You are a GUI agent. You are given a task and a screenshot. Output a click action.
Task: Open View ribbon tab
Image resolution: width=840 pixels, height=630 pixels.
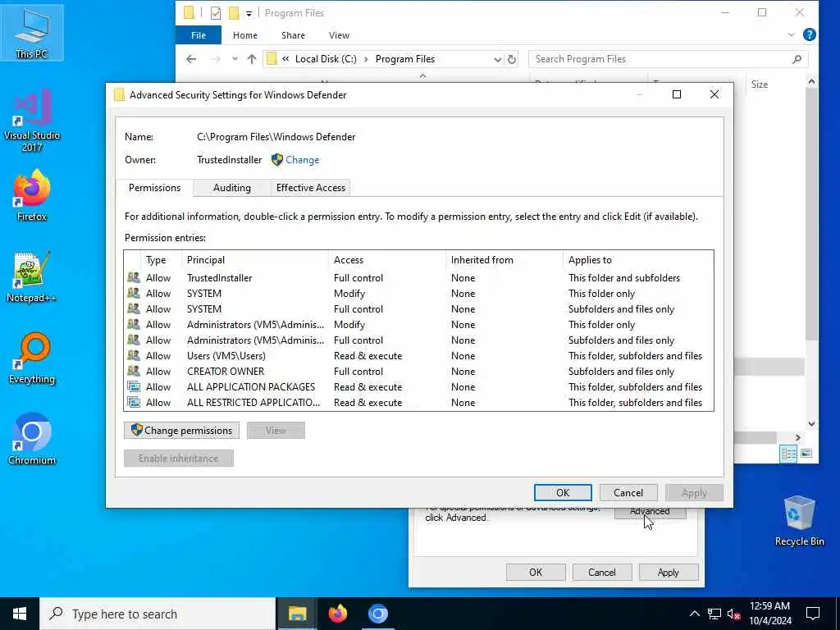[339, 34]
